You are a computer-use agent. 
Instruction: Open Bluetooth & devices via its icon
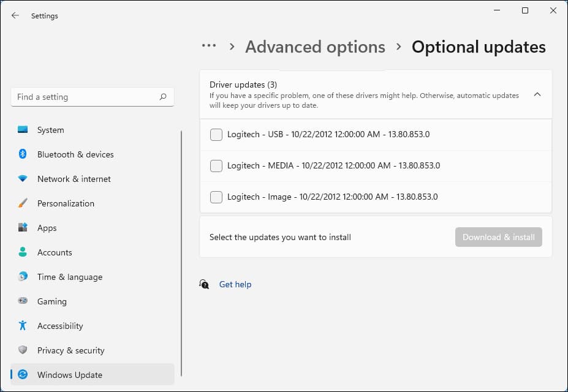click(23, 154)
